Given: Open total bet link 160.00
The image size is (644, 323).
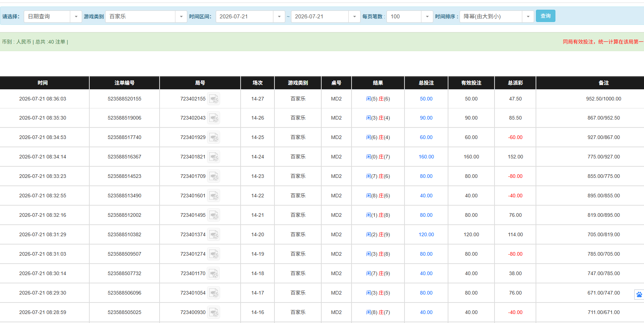Looking at the screenshot, I should click(x=426, y=157).
